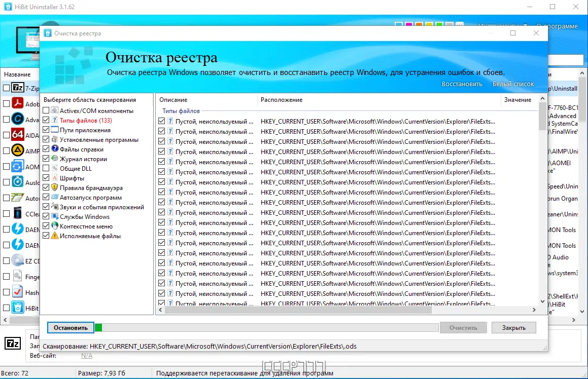Click the AOMEI icon in program list

tap(18, 166)
